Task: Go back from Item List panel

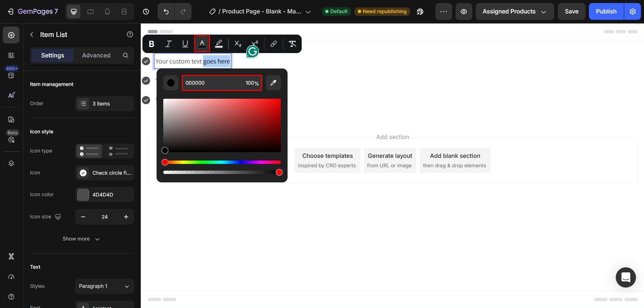Action: coord(32,35)
